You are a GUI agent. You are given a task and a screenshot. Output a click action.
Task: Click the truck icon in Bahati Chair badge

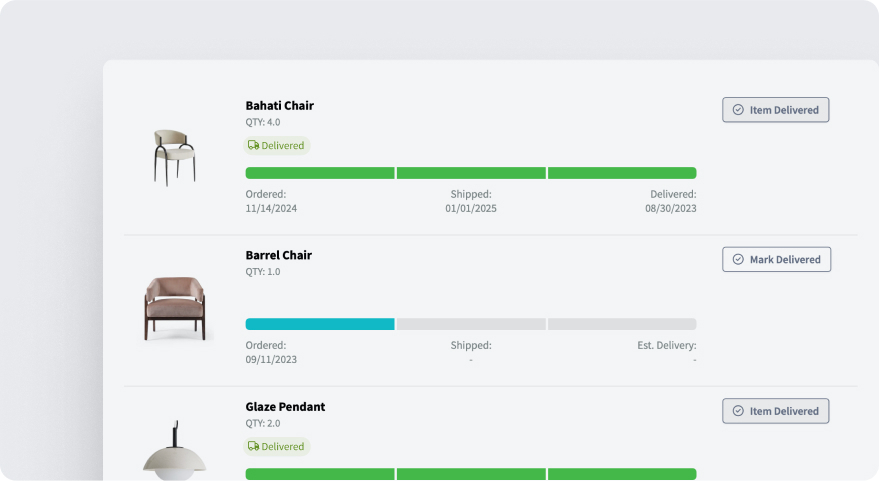254,146
